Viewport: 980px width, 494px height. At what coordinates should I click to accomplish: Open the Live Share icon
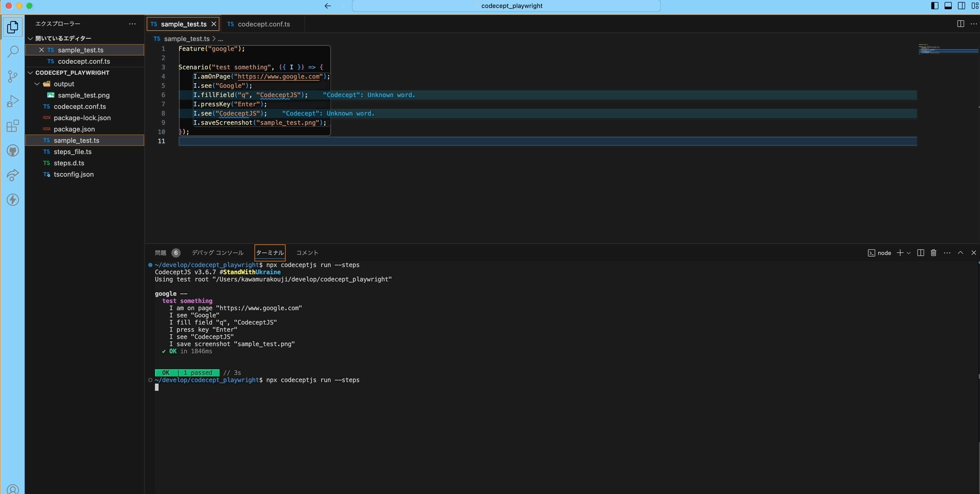[x=13, y=175]
